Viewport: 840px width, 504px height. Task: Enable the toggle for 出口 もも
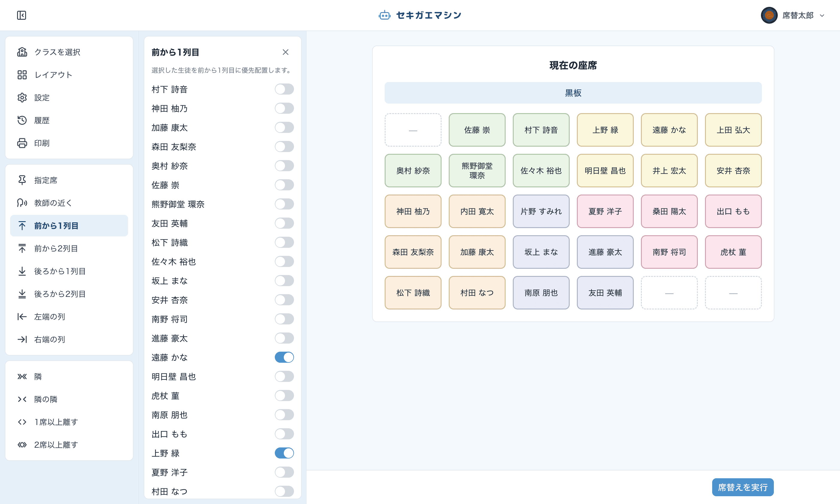tap(284, 434)
